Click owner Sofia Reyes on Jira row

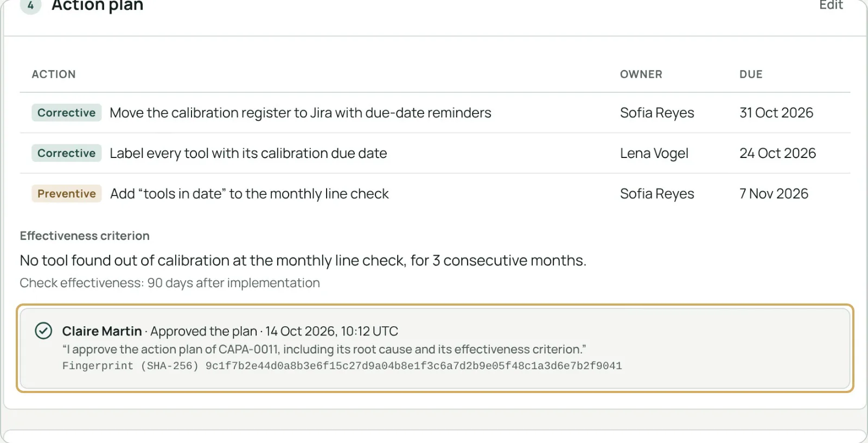(657, 112)
